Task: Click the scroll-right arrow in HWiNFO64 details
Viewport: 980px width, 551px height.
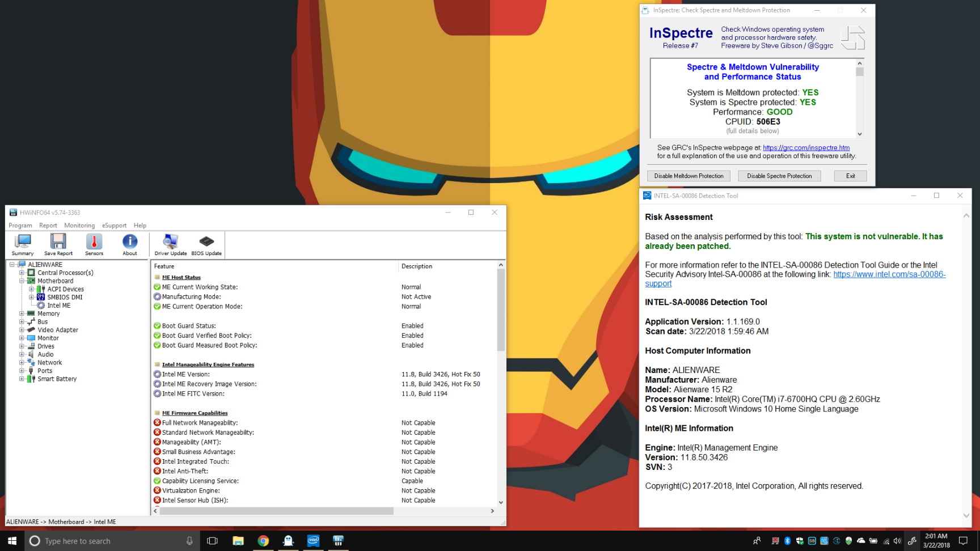Action: (492, 511)
